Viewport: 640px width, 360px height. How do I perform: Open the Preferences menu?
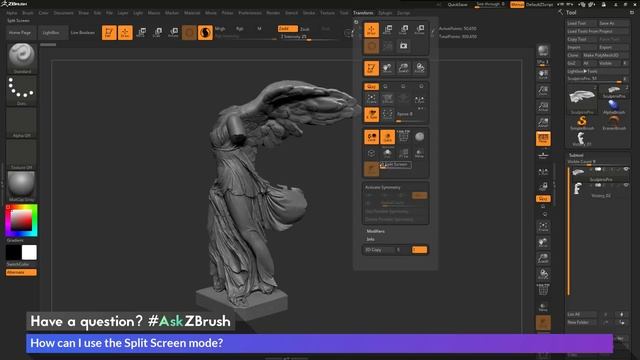coord(249,13)
